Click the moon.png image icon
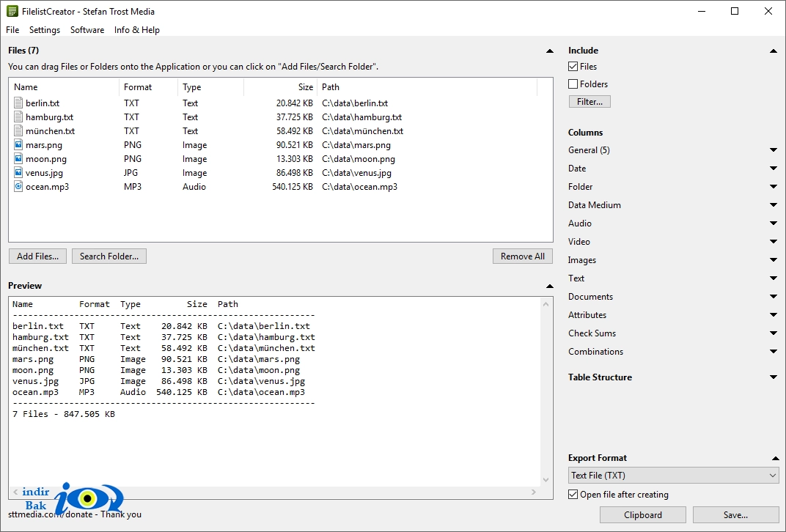This screenshot has width=786, height=532. tap(18, 159)
